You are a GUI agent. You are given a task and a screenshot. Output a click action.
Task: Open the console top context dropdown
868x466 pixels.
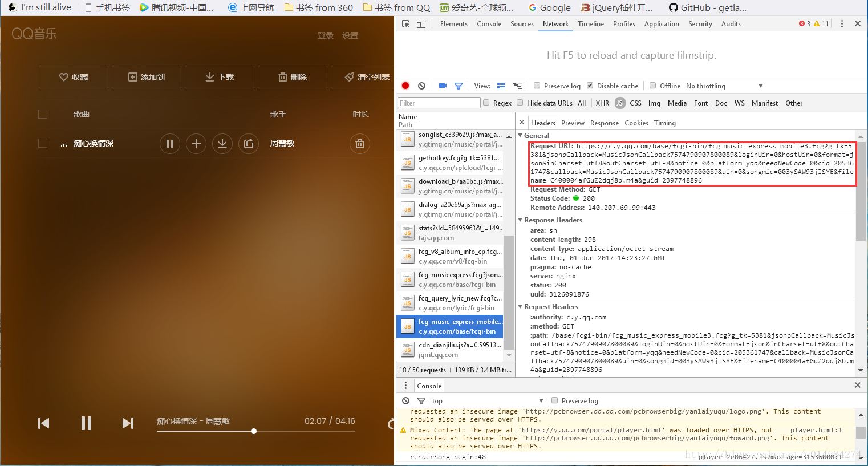pyautogui.click(x=488, y=401)
